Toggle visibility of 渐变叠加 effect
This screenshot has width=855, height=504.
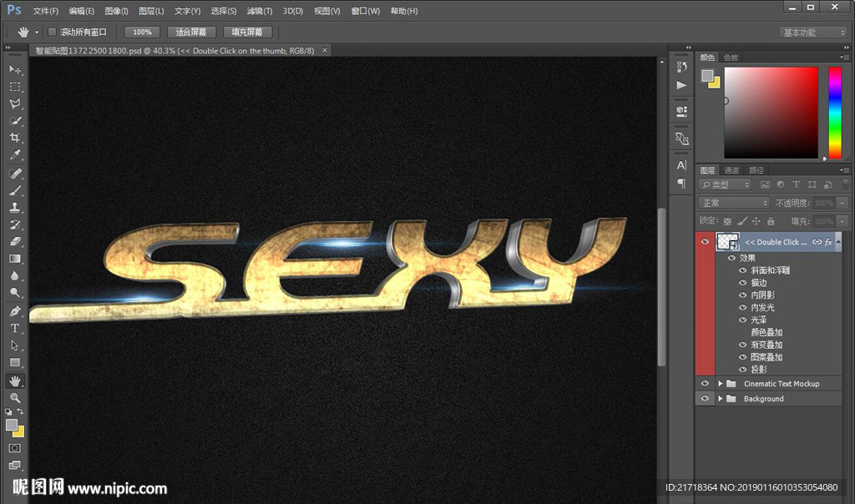click(742, 345)
